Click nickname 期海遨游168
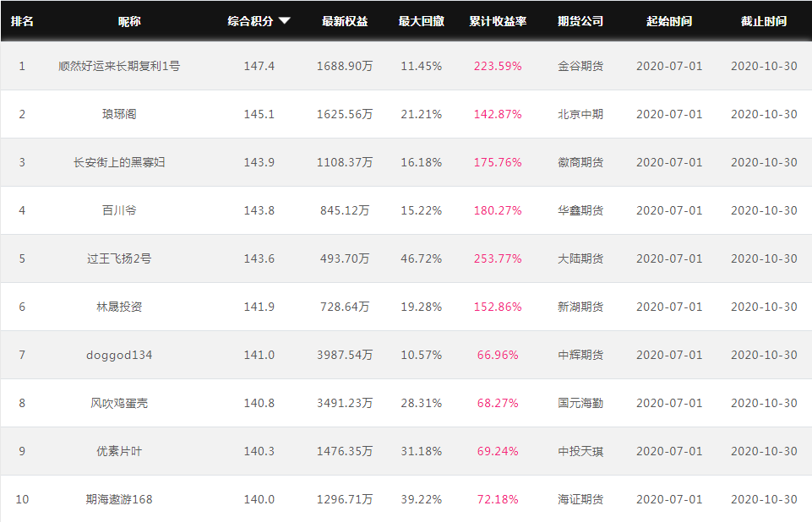812x522 pixels. pyautogui.click(x=119, y=499)
